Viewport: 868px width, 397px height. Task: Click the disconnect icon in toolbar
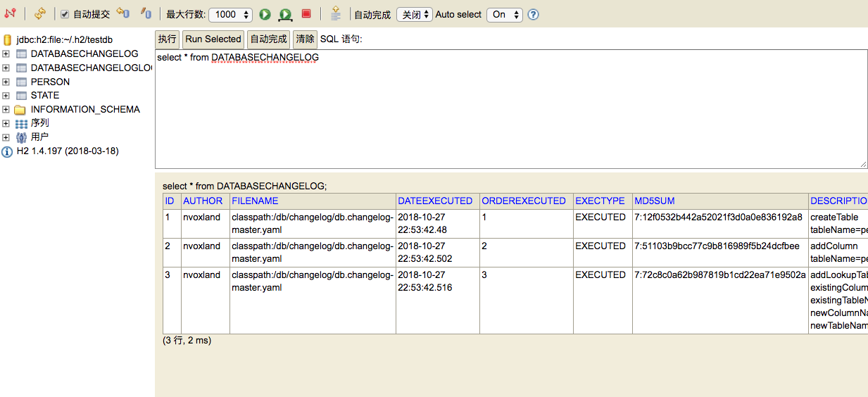(x=10, y=13)
